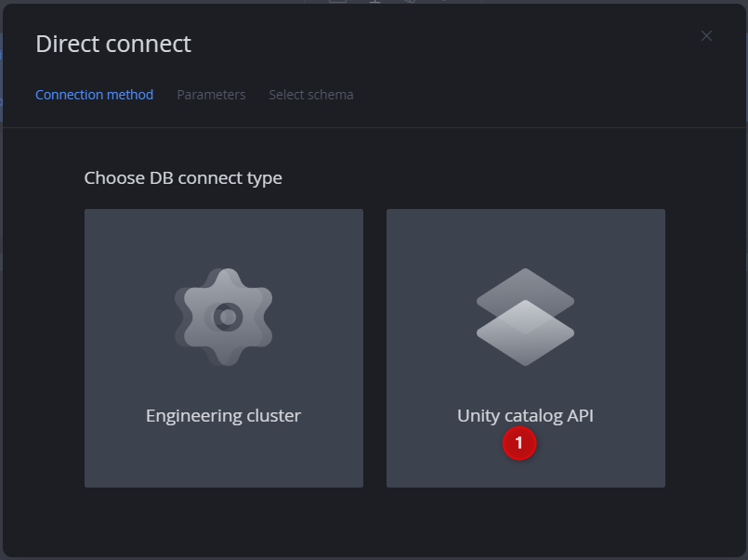The width and height of the screenshot is (748, 560).
Task: Click the faint funnel-shaped icon at the top edge
Action: (375, 4)
